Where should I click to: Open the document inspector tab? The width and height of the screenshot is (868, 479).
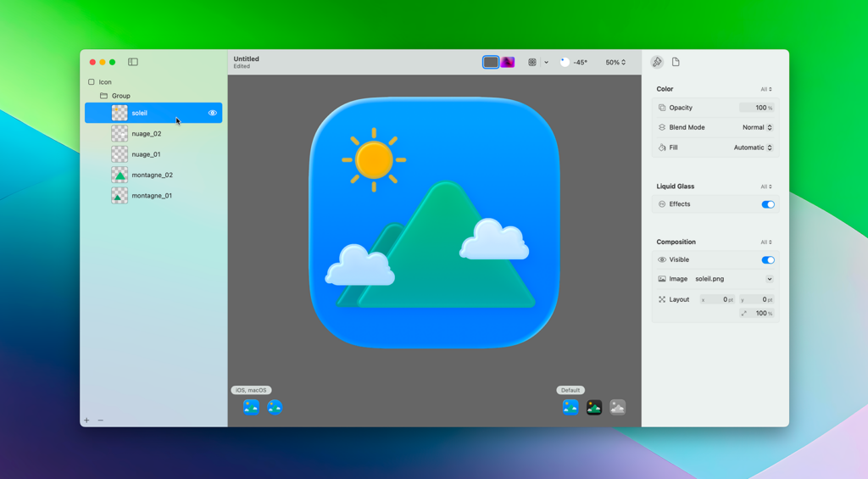676,62
